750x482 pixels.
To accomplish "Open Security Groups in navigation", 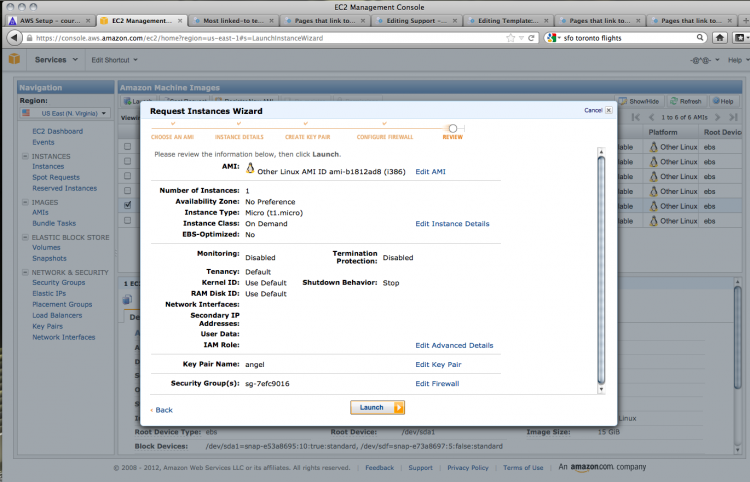I will [x=58, y=282].
